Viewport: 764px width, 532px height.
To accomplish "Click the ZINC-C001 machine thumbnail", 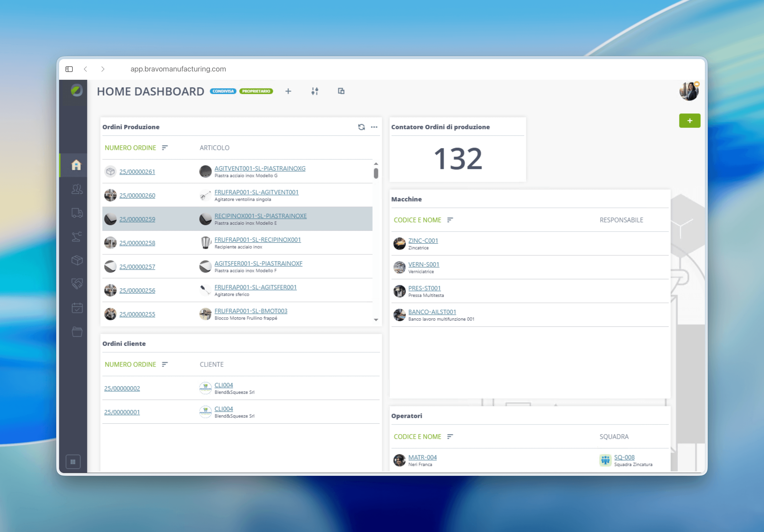I will [399, 244].
